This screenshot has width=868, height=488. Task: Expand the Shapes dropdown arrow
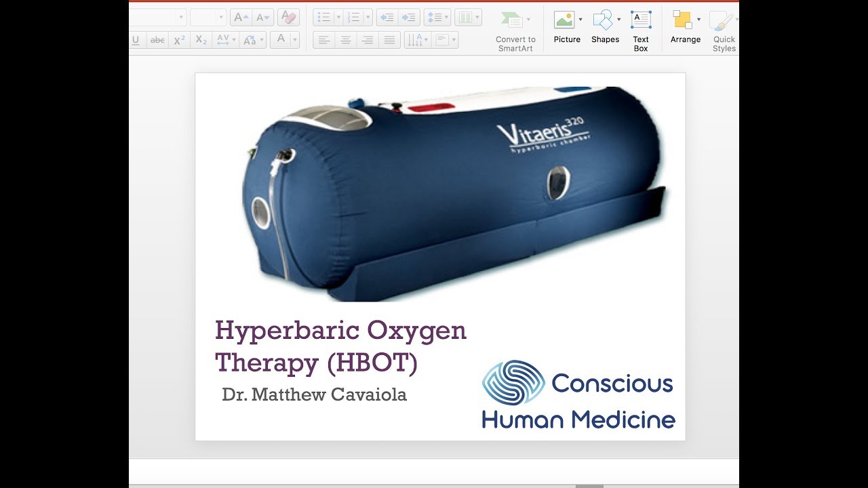click(x=618, y=20)
